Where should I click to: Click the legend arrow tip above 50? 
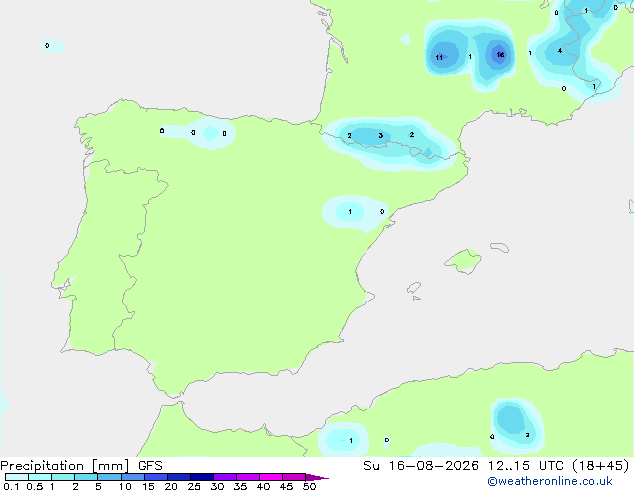click(317, 477)
